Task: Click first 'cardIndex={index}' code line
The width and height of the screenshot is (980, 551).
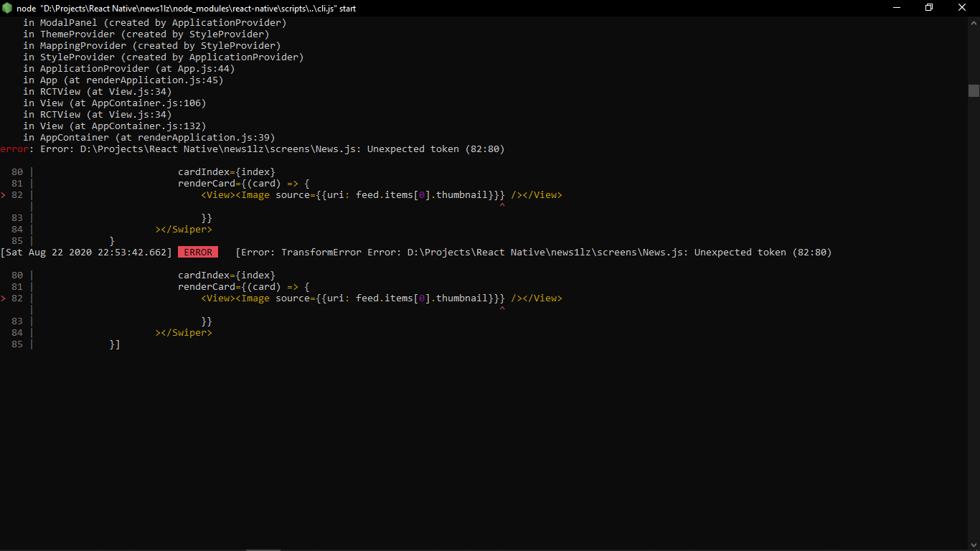Action: (227, 172)
